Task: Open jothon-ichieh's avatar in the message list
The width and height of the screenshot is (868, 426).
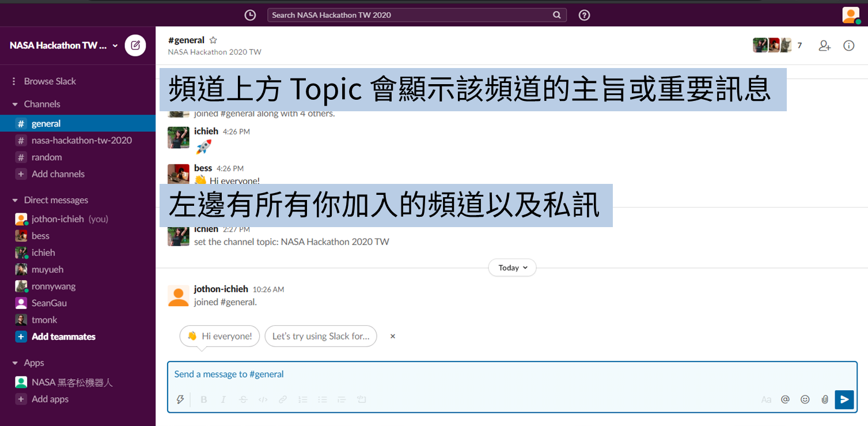Action: pos(179,295)
